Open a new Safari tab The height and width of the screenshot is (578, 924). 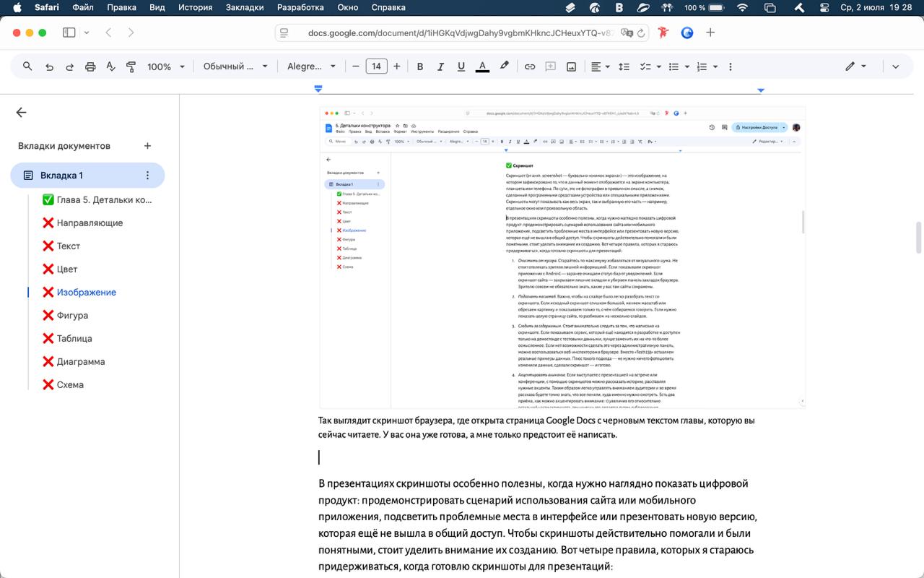(710, 33)
